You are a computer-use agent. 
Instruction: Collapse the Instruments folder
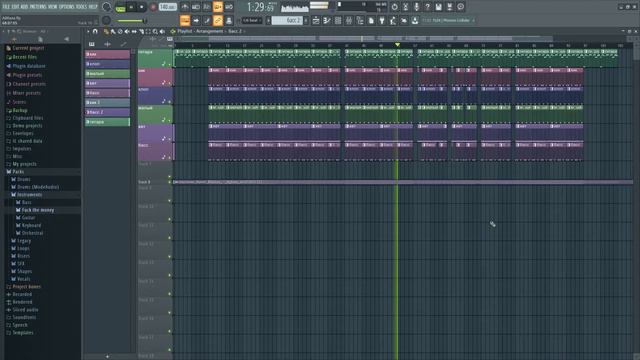point(29,195)
